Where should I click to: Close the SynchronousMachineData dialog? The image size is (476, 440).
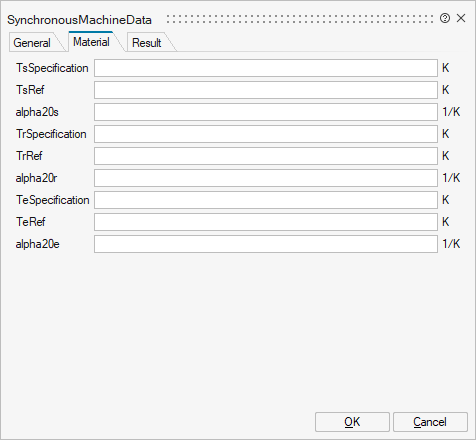point(461,18)
